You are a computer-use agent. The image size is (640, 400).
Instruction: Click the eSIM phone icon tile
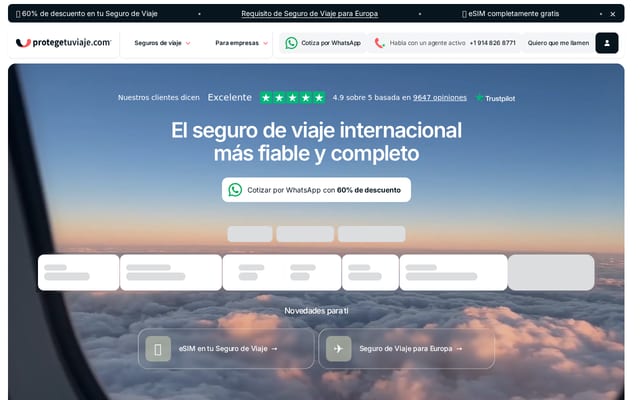tap(158, 349)
